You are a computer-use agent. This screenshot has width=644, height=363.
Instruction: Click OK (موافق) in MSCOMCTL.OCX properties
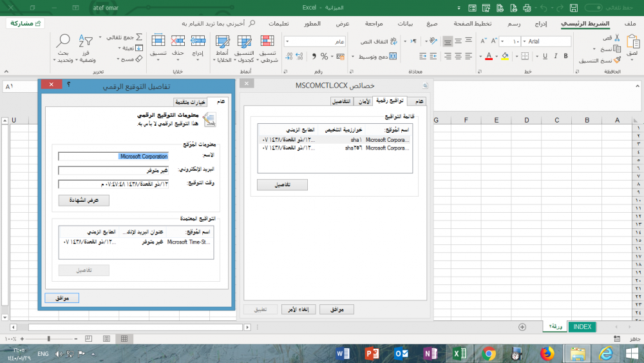coord(337,309)
